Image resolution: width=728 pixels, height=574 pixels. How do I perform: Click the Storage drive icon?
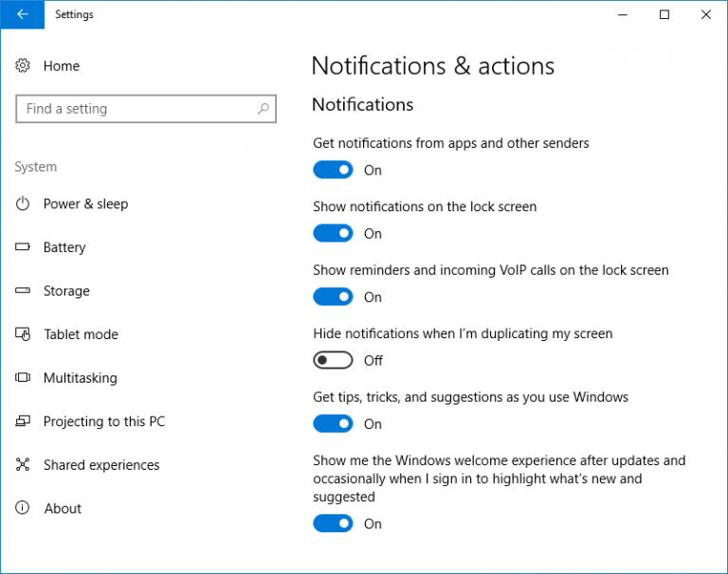[x=23, y=291]
